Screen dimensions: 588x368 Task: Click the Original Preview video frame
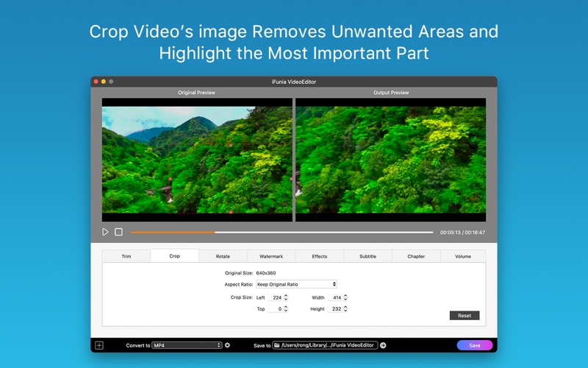click(x=197, y=160)
